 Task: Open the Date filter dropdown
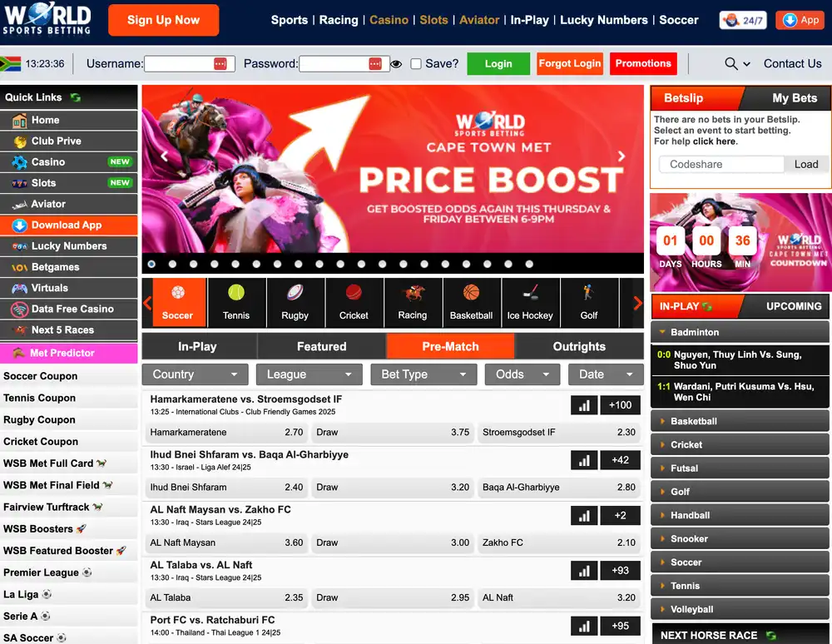[606, 374]
